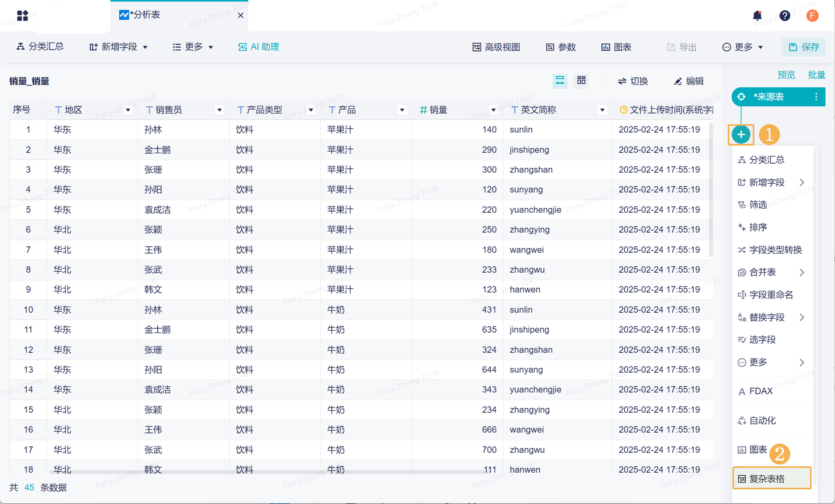
Task: Switch to card grid view toggle
Action: point(581,81)
